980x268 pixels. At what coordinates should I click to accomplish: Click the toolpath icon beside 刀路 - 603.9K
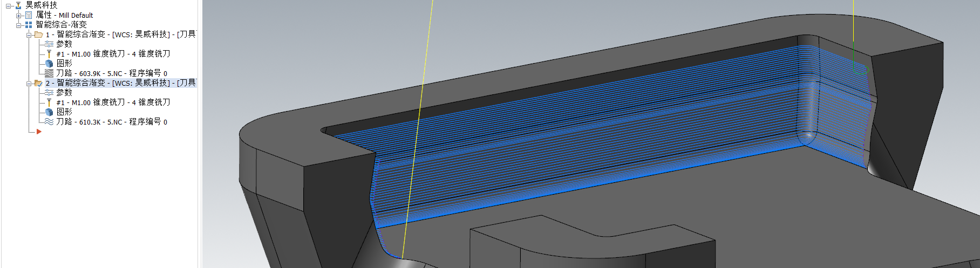(x=49, y=73)
